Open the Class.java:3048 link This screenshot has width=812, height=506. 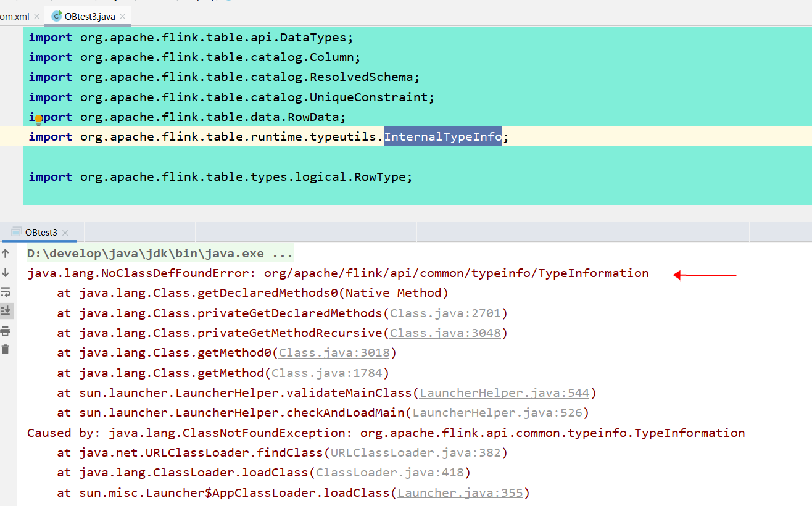(x=445, y=333)
